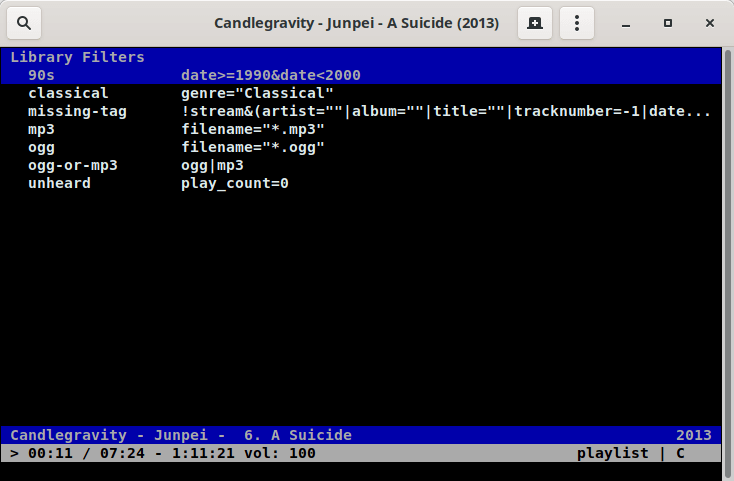The height and width of the screenshot is (481, 734).
Task: Click the playlist mode status text
Action: coord(613,453)
